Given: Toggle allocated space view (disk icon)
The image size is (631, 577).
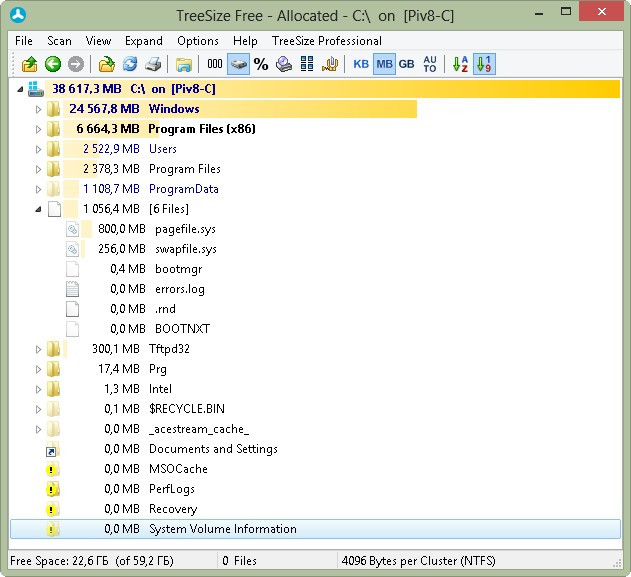Looking at the screenshot, I should click(238, 64).
